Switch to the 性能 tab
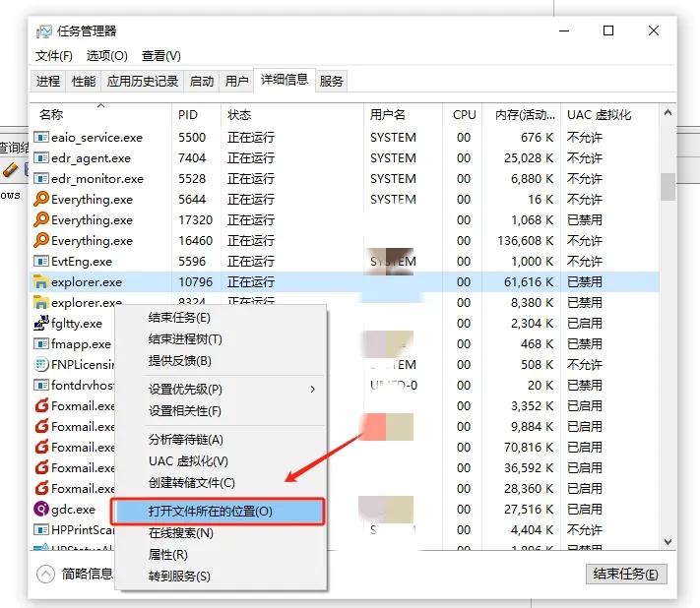This screenshot has height=608, width=700. [x=84, y=82]
